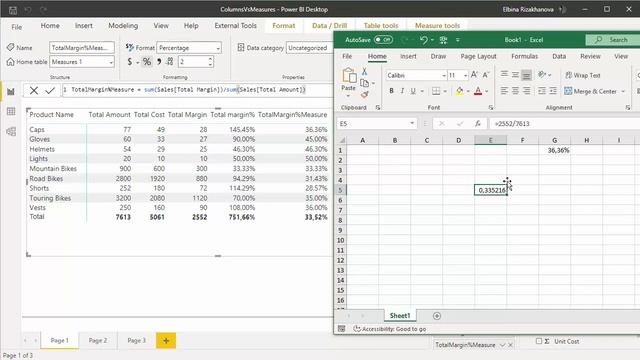The image size is (640, 360).
Task: Open the Report view in Power BI sidebar
Action: [x=11, y=92]
